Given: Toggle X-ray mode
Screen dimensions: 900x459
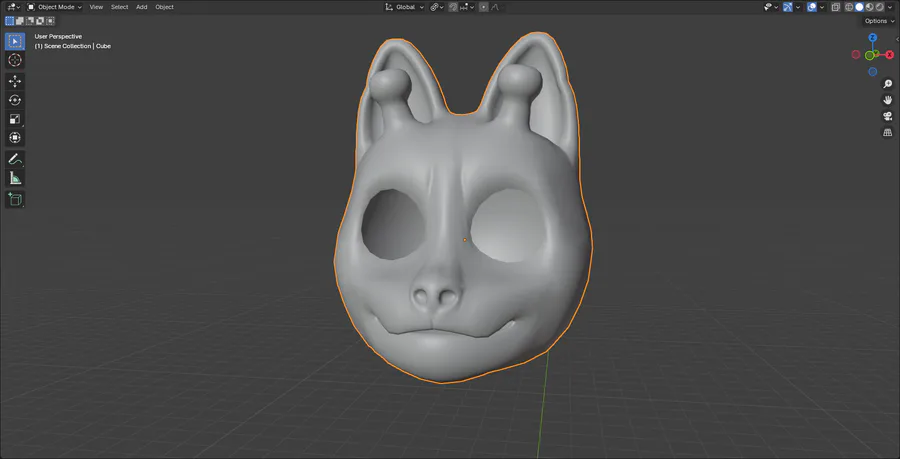Looking at the screenshot, I should coord(836,7).
